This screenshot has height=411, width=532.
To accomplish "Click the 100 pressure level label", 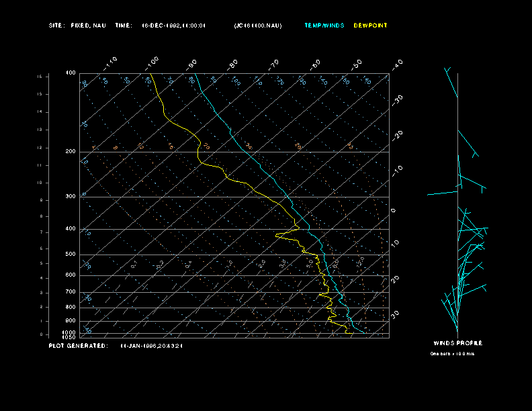I will point(71,73).
